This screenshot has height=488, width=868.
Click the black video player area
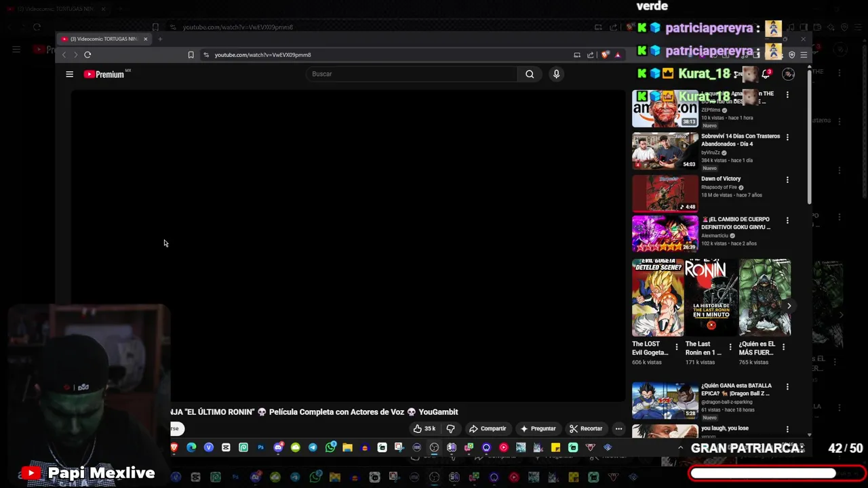348,245
